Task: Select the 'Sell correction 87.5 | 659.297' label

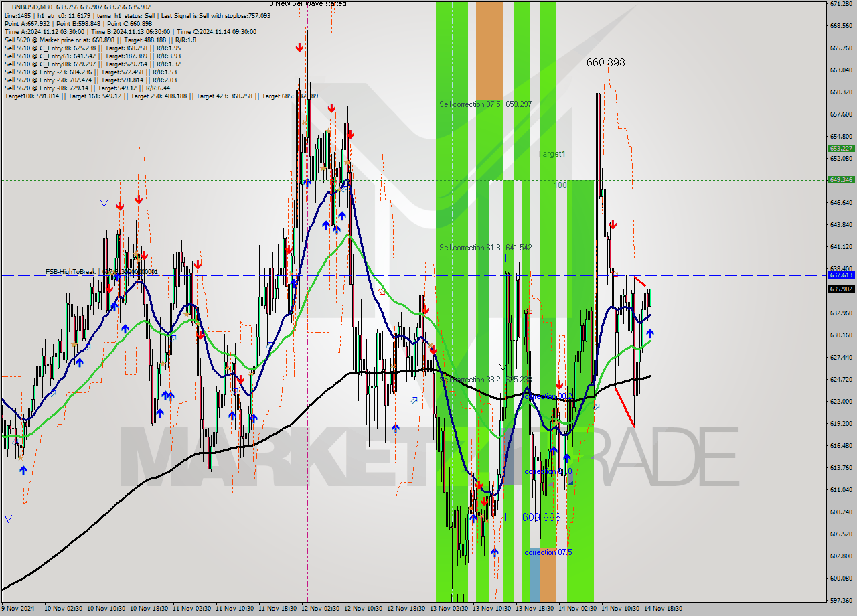Action: point(485,104)
